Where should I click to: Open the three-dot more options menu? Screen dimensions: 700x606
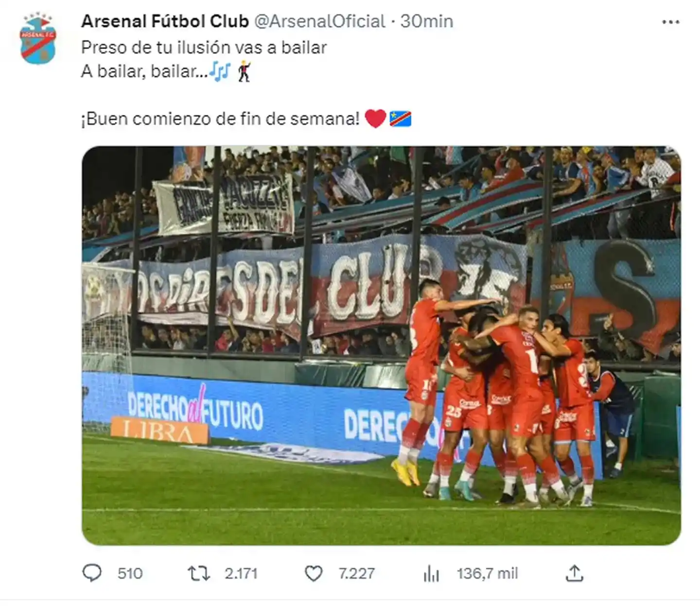click(671, 22)
